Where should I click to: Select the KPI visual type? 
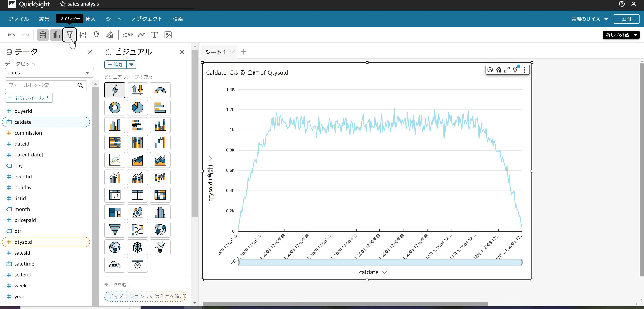click(x=137, y=90)
